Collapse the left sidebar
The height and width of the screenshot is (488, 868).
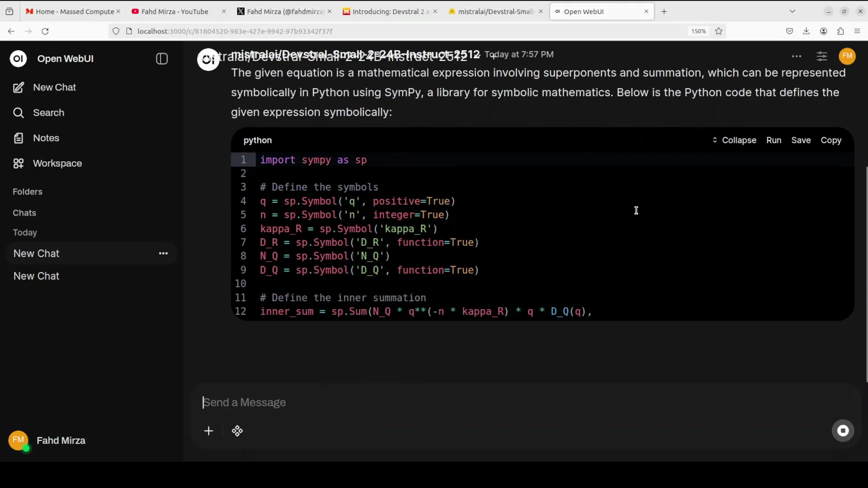tap(161, 59)
